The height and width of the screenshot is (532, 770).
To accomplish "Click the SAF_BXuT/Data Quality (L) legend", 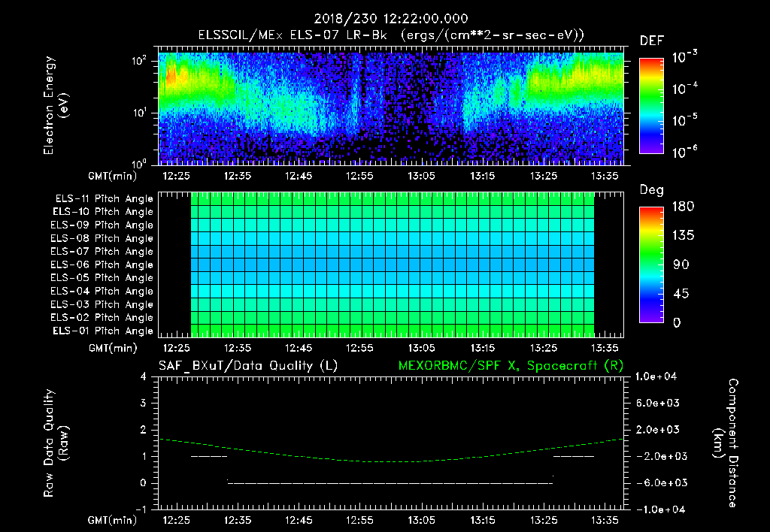I will click(x=248, y=366).
